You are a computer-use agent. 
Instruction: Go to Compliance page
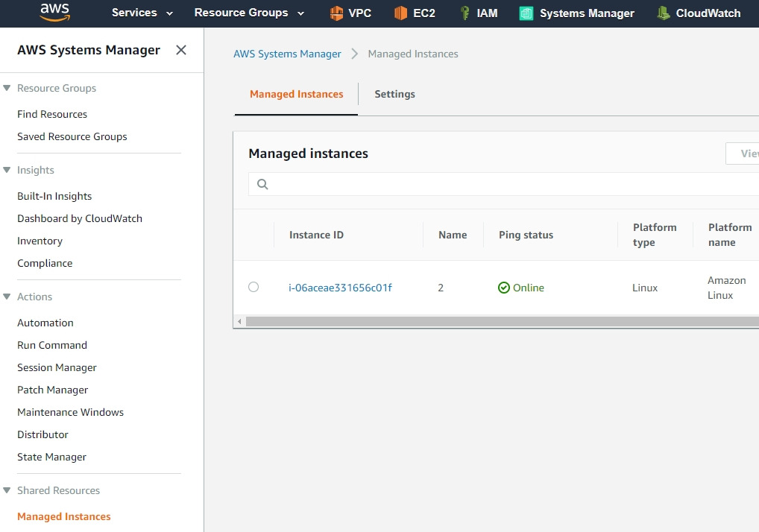click(x=45, y=263)
